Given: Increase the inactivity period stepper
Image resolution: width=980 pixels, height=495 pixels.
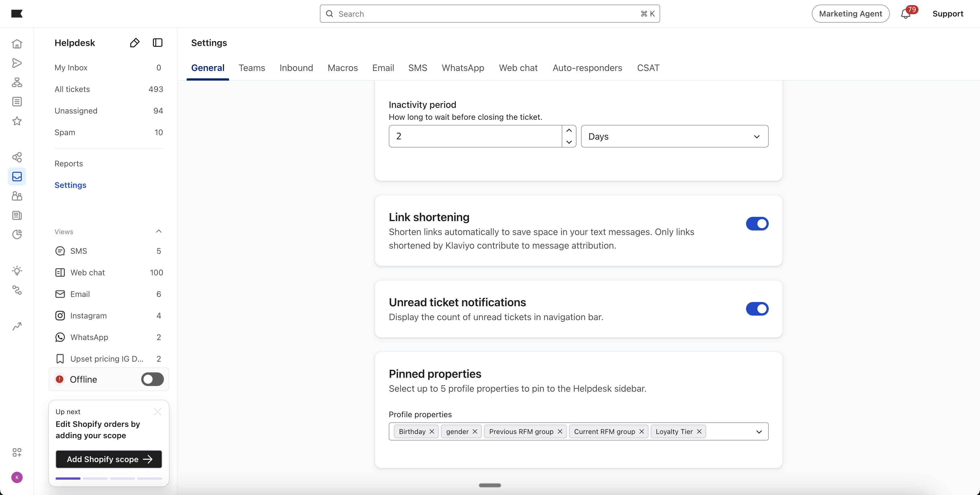Looking at the screenshot, I should pyautogui.click(x=569, y=131).
